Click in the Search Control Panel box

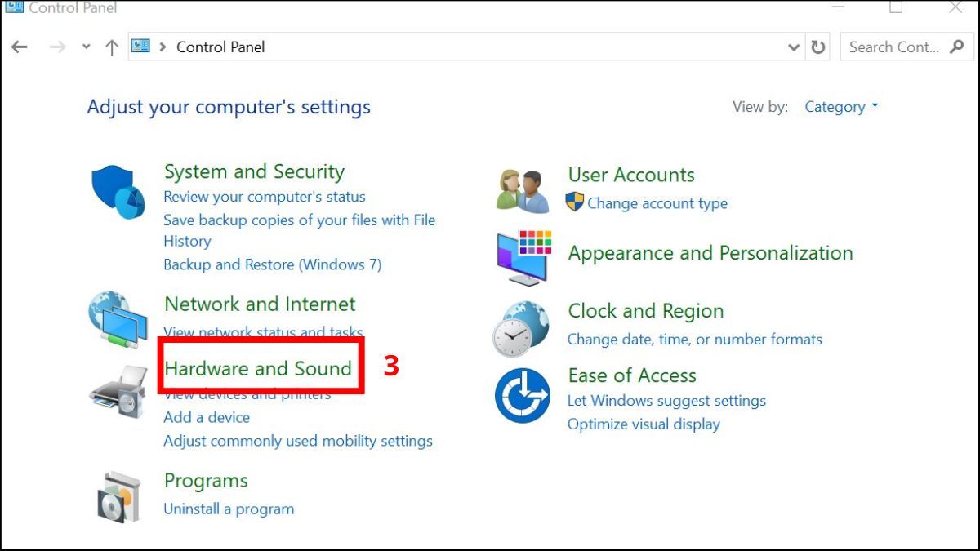tap(894, 47)
